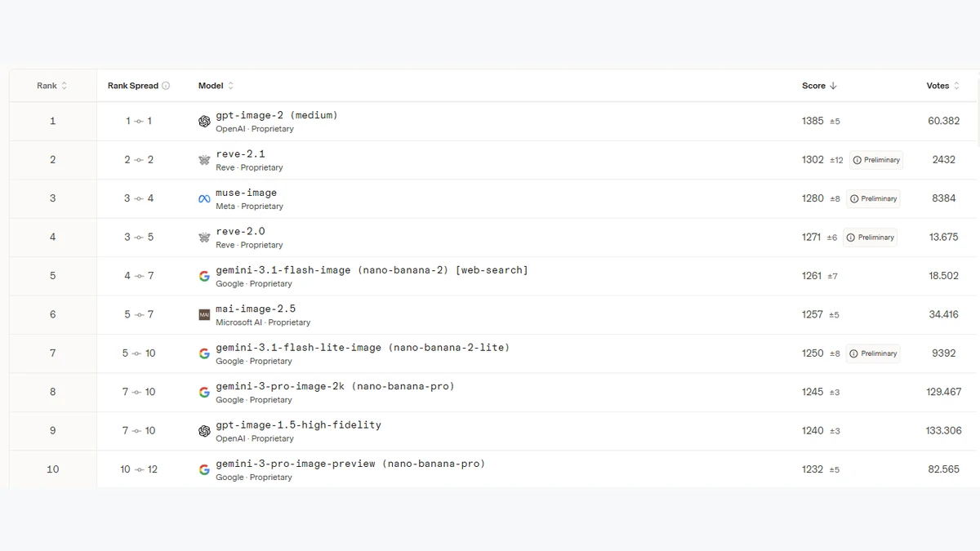Open the mai-image-2.5 model name
Screen dimensions: 980x551
pos(256,309)
